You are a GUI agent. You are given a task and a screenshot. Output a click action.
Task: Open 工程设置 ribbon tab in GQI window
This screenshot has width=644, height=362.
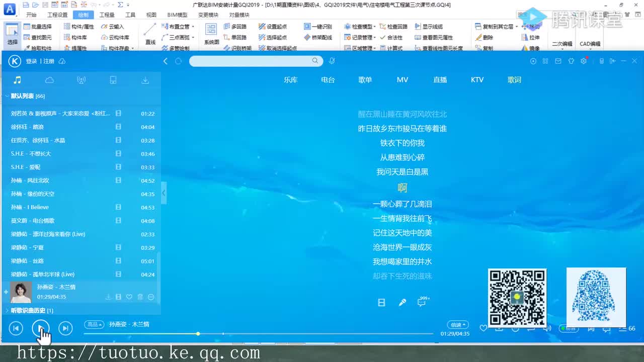coord(57,15)
